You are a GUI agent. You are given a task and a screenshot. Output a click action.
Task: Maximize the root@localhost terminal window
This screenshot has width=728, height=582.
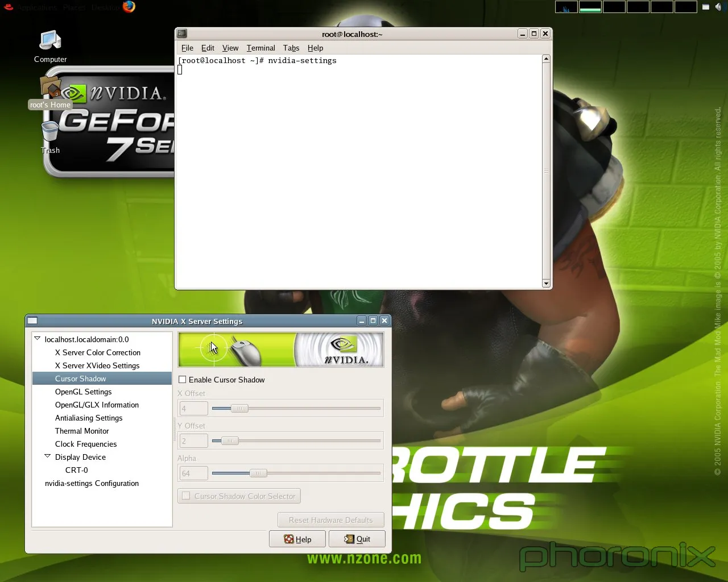tap(533, 34)
